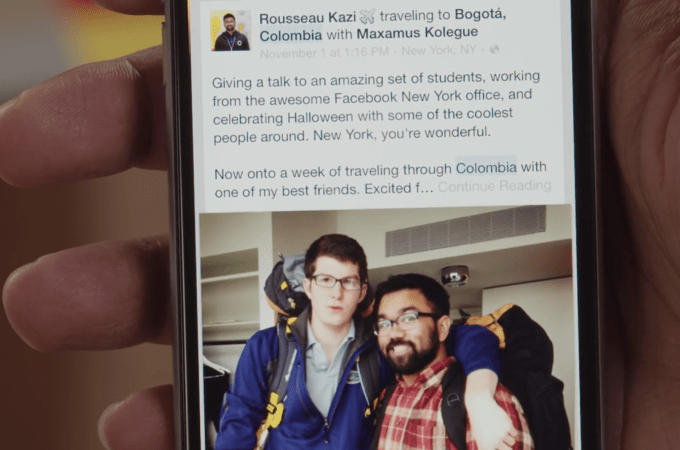Tap the New York, NY location tag
680x450 pixels.
pyautogui.click(x=439, y=50)
